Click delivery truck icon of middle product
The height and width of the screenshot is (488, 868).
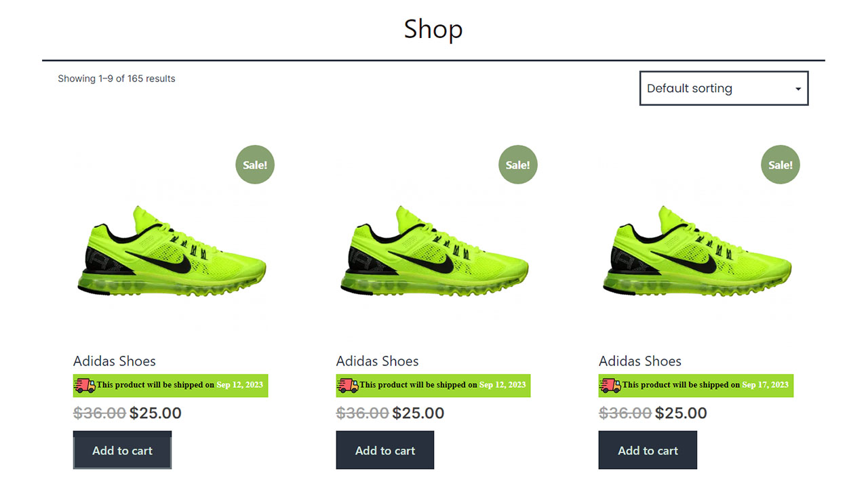pos(348,385)
